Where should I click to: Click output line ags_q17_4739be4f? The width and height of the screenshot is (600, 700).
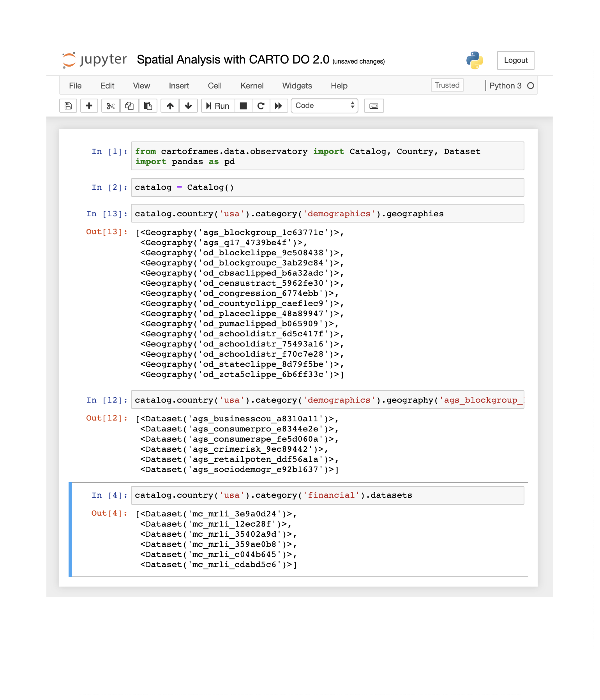click(x=224, y=243)
